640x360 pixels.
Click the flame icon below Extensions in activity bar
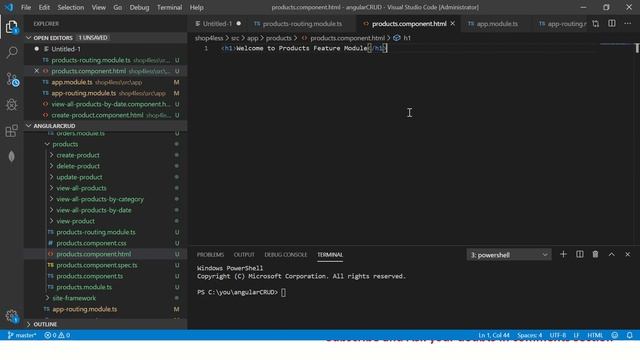click(12, 156)
